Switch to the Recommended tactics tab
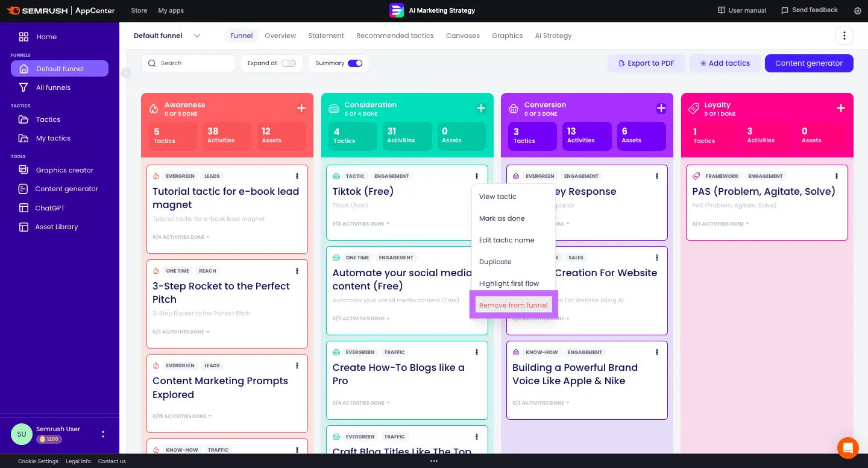This screenshot has height=468, width=868. coord(395,36)
